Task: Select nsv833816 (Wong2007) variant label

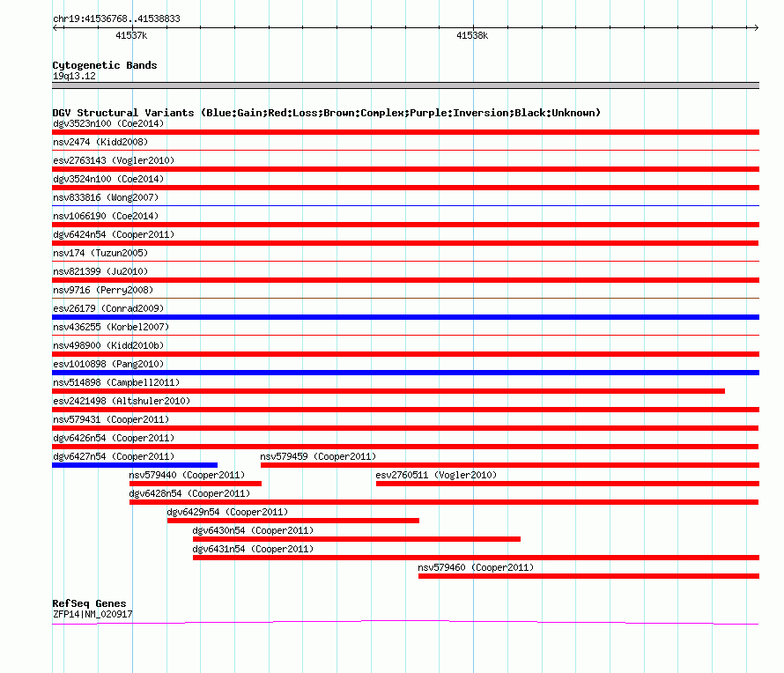Action: pos(106,197)
